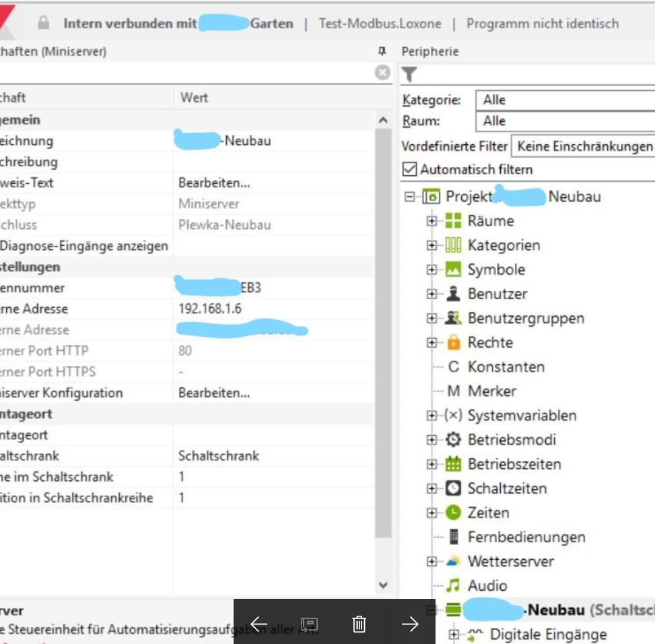Select the Systemvariablen (x) icon
655x644 pixels.
click(x=453, y=415)
